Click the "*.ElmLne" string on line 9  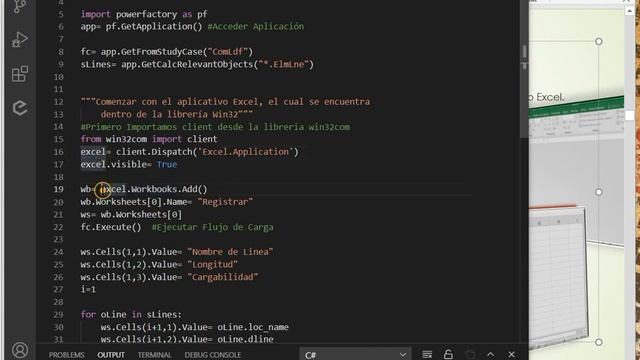coord(284,64)
